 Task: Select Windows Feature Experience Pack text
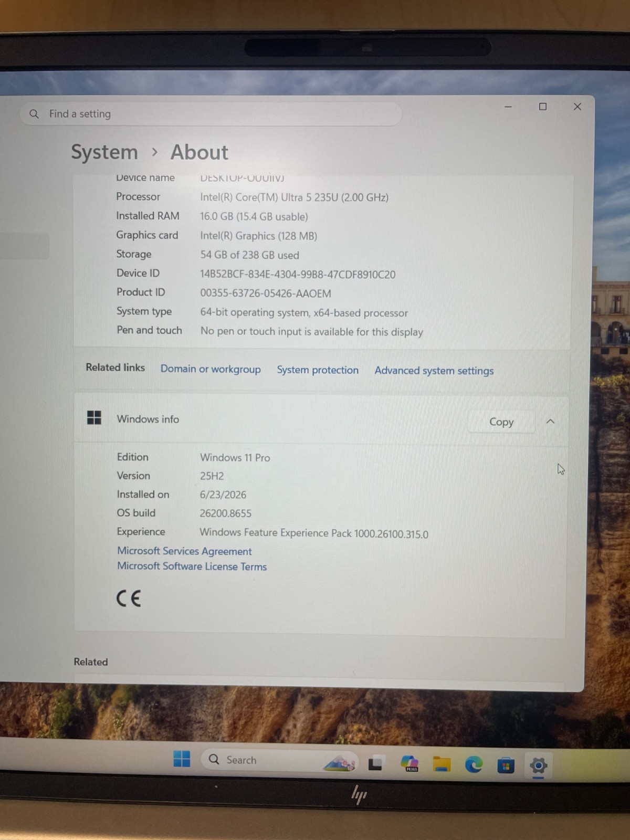[314, 533]
